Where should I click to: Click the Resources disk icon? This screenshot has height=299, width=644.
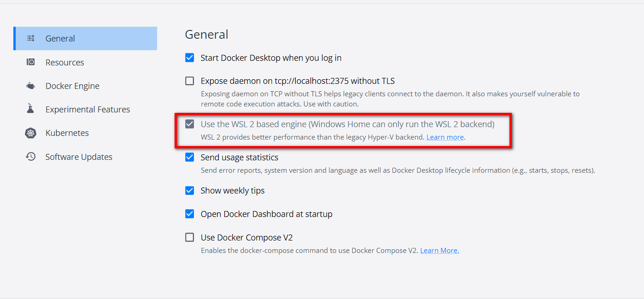point(31,62)
